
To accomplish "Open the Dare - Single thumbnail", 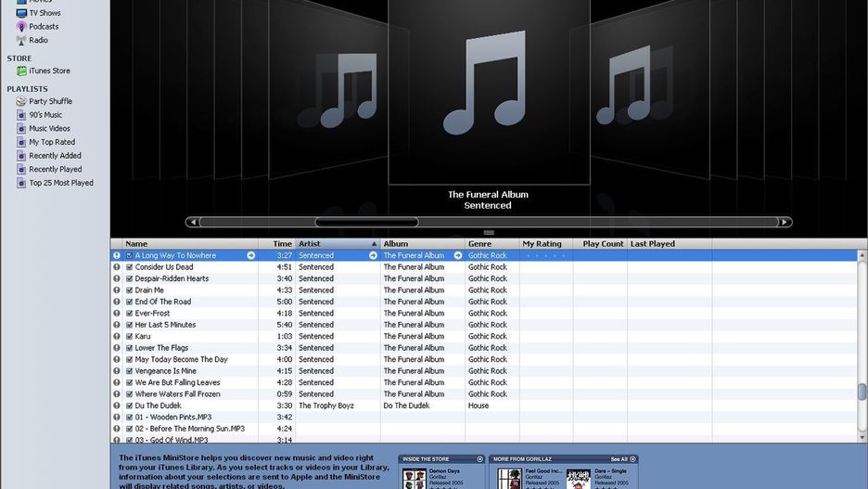I will [x=579, y=480].
